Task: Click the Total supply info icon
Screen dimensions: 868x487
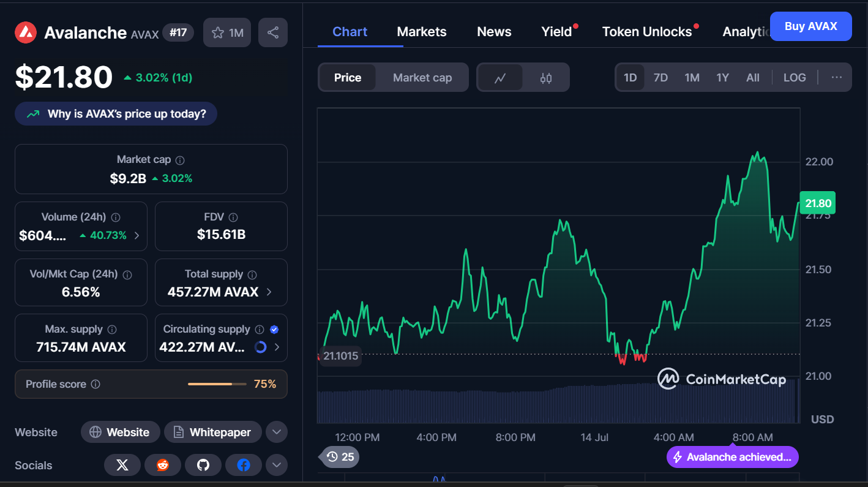Action: [x=252, y=274]
